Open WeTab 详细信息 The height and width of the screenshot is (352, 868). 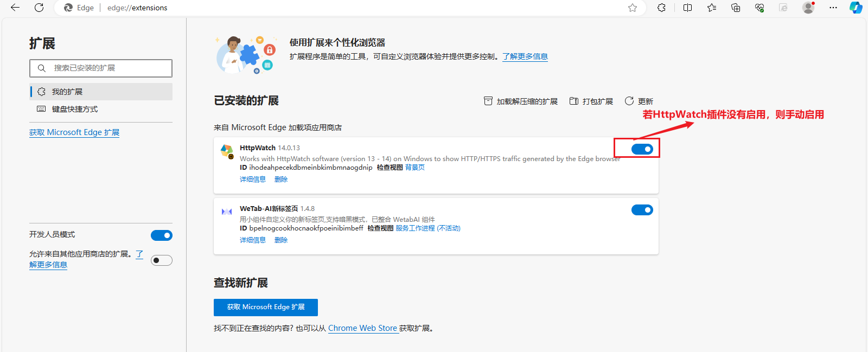253,240
